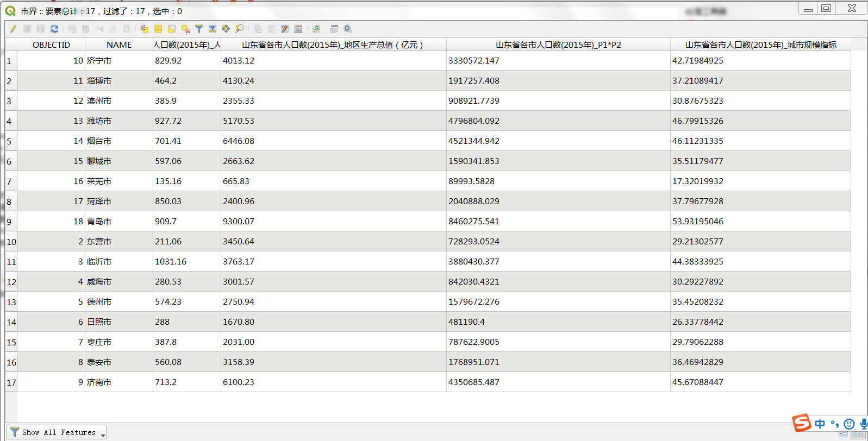Open the field calculator
The width and height of the screenshot is (868, 441).
(x=298, y=29)
